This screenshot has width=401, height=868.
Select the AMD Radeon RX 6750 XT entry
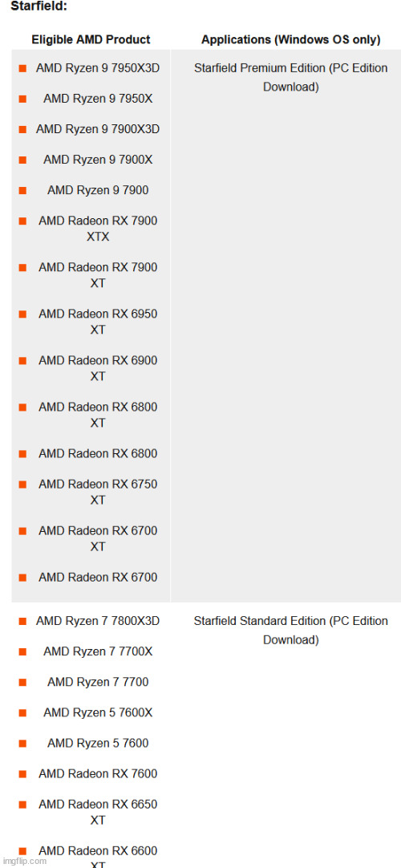[98, 492]
